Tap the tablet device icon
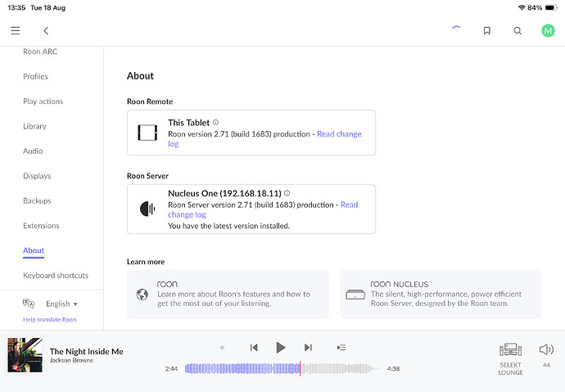The image size is (565, 392). click(147, 133)
